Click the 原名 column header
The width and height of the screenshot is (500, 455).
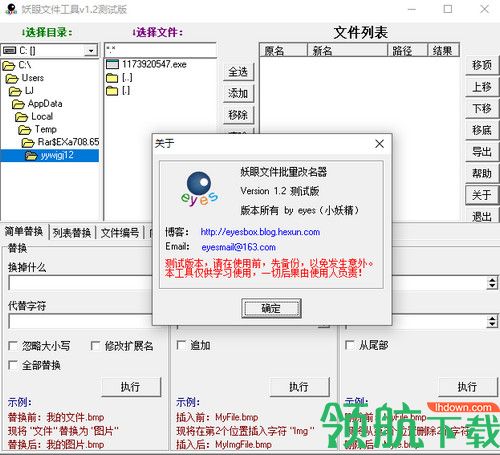click(x=283, y=50)
